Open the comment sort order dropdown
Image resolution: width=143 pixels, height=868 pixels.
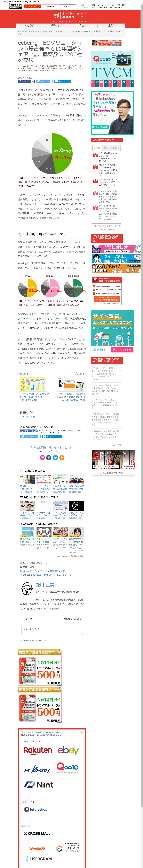tap(78, 619)
